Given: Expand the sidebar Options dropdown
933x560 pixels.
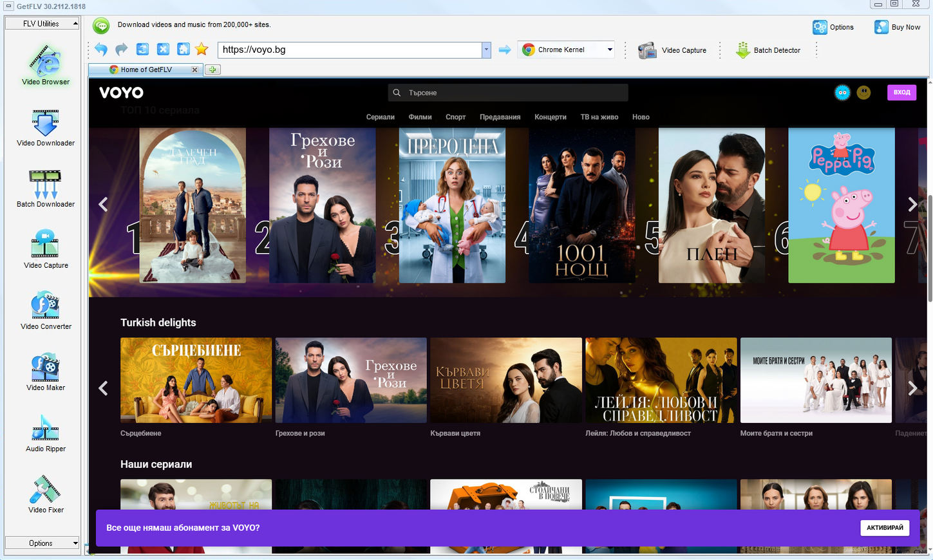Looking at the screenshot, I should [42, 543].
